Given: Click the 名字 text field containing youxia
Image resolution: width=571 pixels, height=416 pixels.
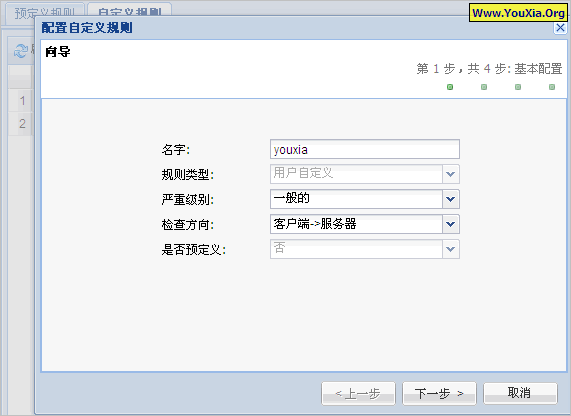Looking at the screenshot, I should (x=365, y=149).
